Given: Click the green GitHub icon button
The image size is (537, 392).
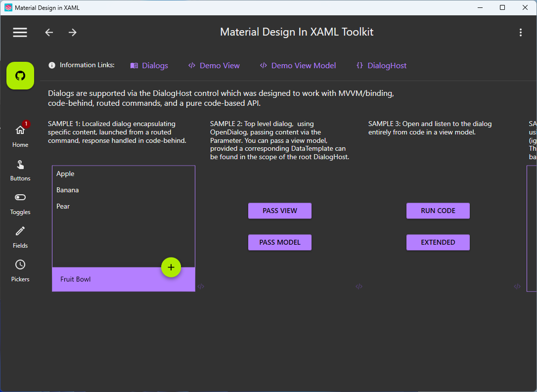Looking at the screenshot, I should click(20, 76).
